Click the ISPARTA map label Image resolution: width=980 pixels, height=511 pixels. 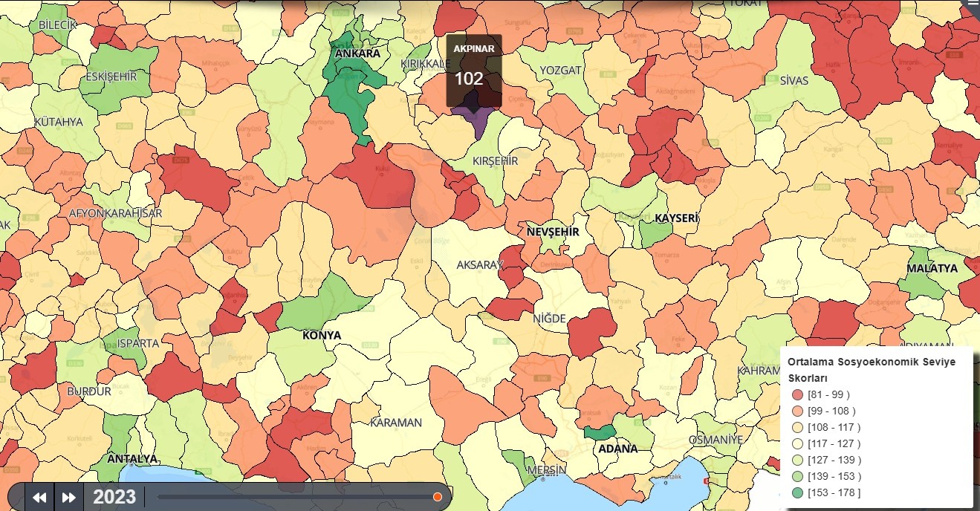tap(137, 343)
